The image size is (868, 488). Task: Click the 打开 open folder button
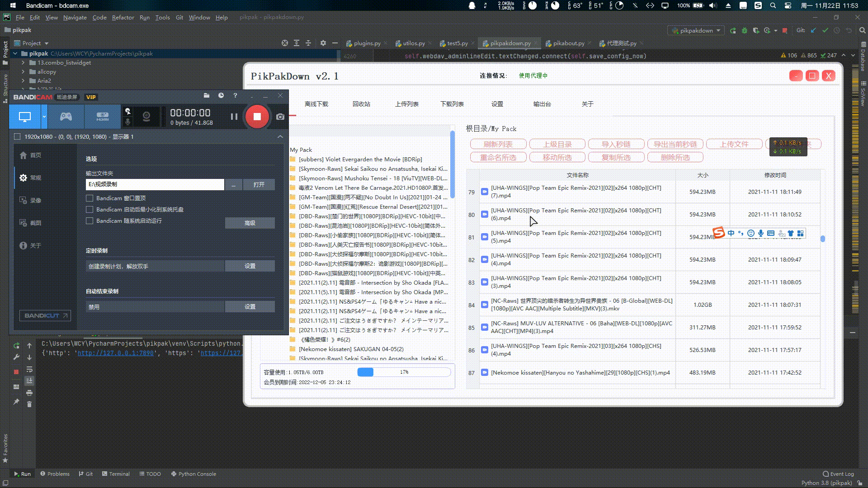259,184
